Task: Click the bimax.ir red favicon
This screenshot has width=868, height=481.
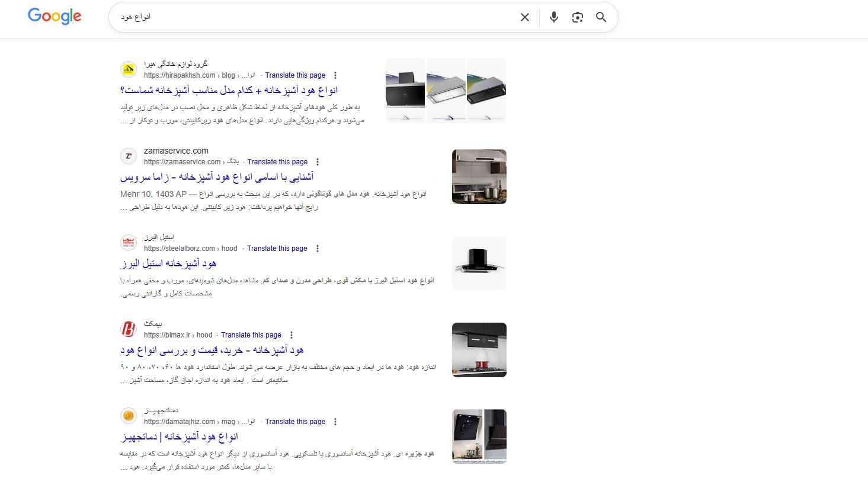Action: click(x=129, y=329)
